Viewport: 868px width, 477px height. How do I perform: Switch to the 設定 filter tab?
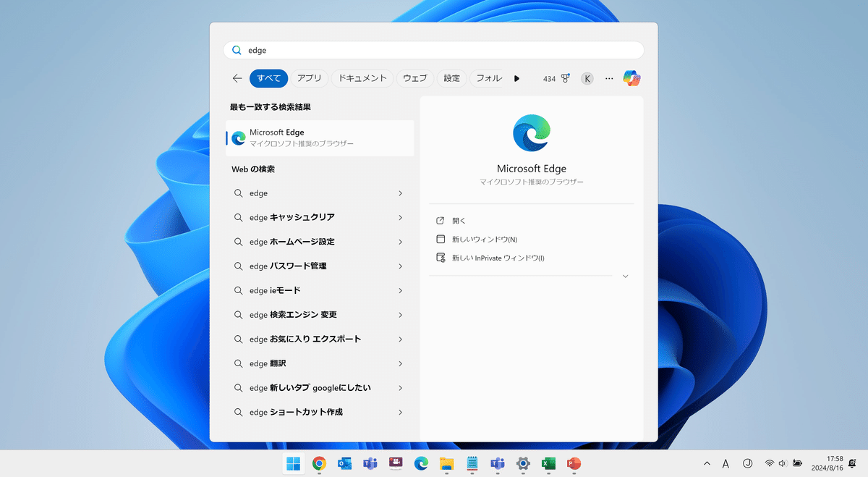pos(452,78)
